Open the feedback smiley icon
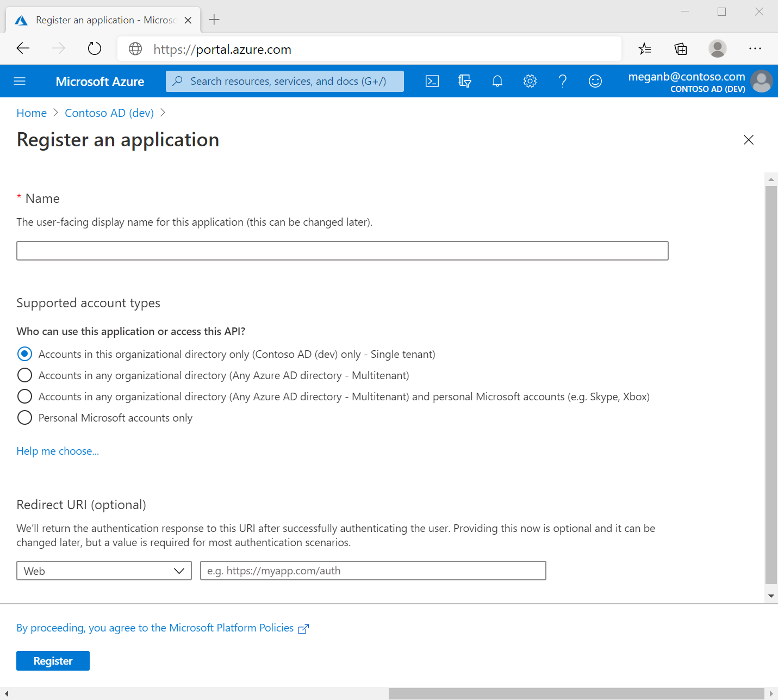This screenshot has width=778, height=700. pos(595,80)
